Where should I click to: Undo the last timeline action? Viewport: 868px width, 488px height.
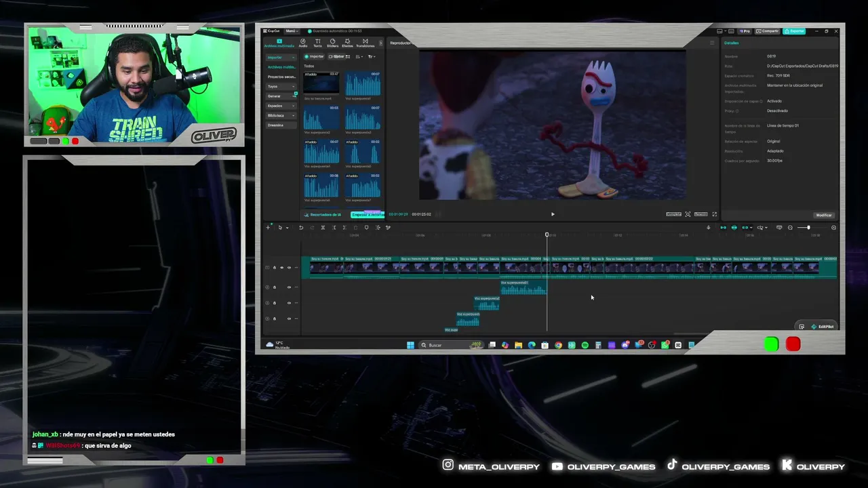[301, 228]
